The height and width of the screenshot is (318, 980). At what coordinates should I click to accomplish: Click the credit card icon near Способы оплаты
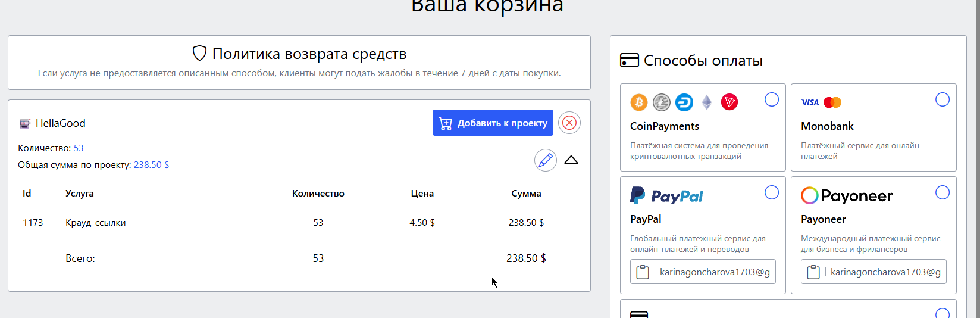pos(630,60)
